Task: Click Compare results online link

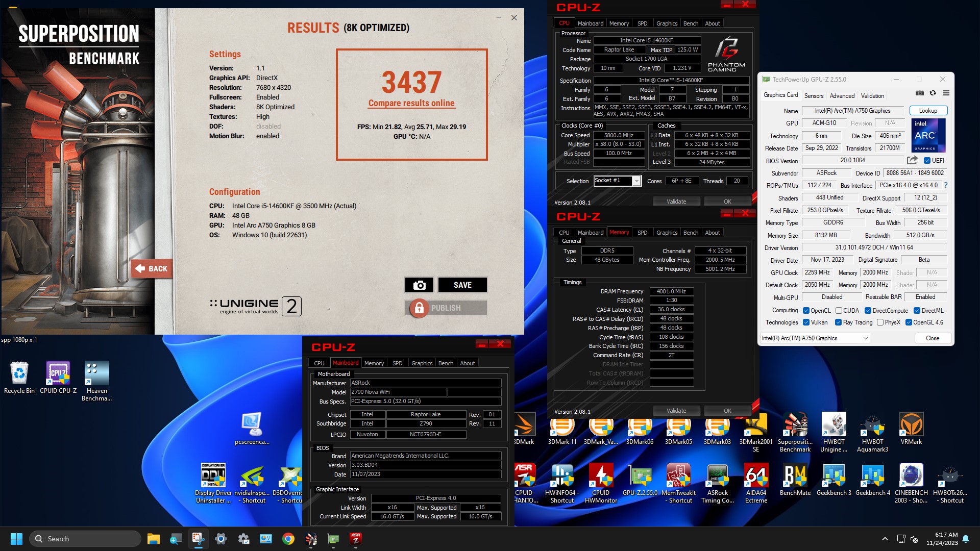Action: click(x=411, y=103)
